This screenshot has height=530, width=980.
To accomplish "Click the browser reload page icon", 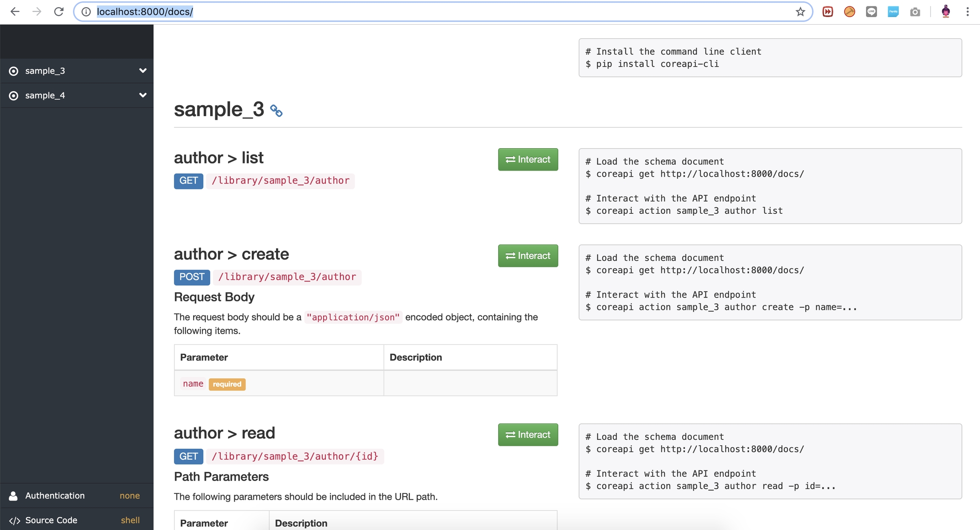I will pyautogui.click(x=59, y=11).
